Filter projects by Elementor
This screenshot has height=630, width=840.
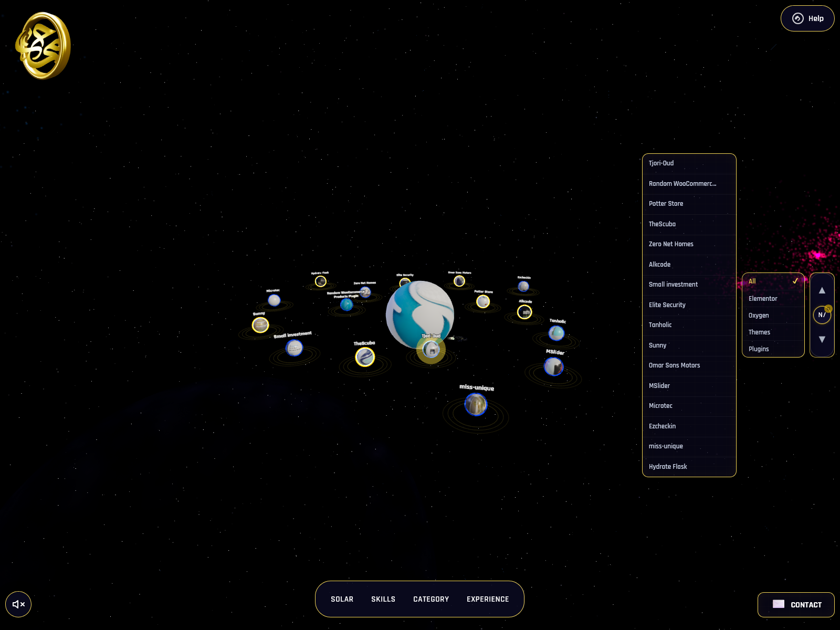pos(773,298)
